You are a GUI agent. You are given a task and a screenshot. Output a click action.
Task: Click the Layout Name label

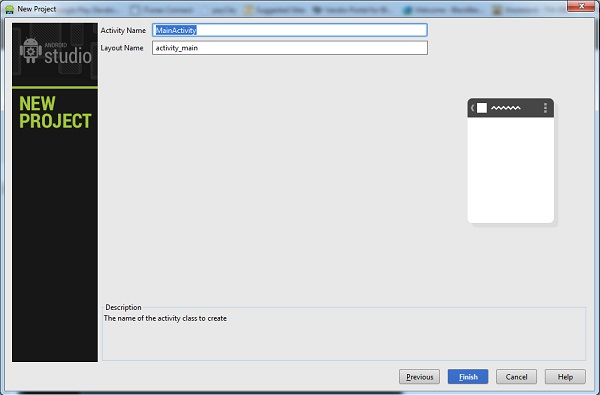[122, 48]
